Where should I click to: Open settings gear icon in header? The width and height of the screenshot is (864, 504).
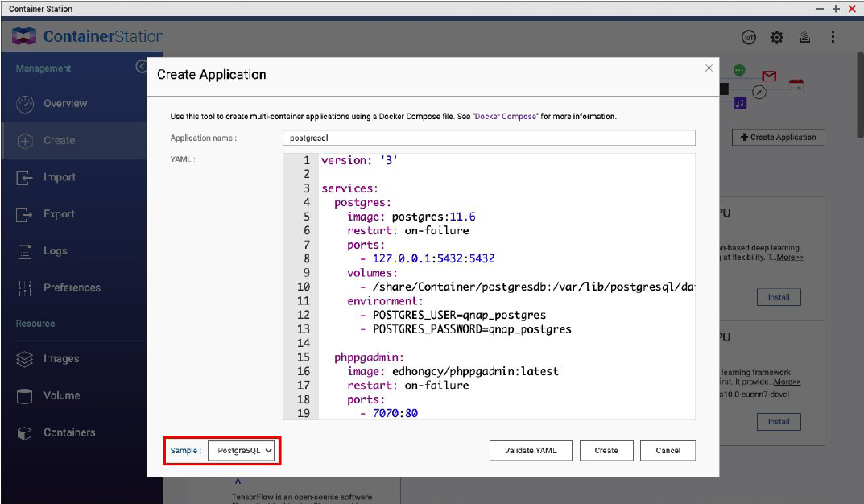click(x=776, y=37)
